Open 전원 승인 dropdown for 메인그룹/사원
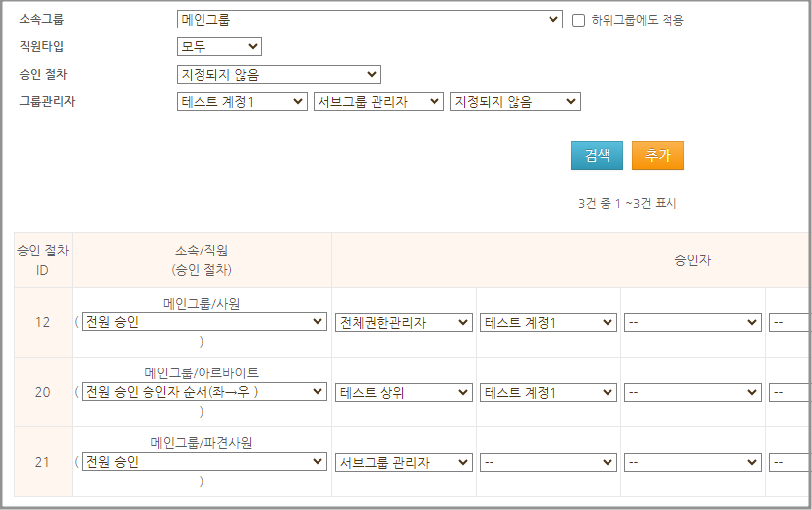This screenshot has height=510, width=812. pyautogui.click(x=203, y=322)
